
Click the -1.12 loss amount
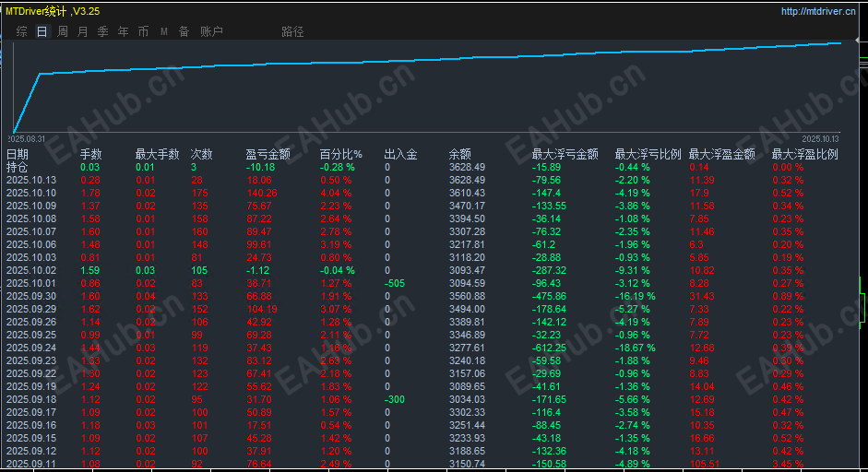coord(257,271)
